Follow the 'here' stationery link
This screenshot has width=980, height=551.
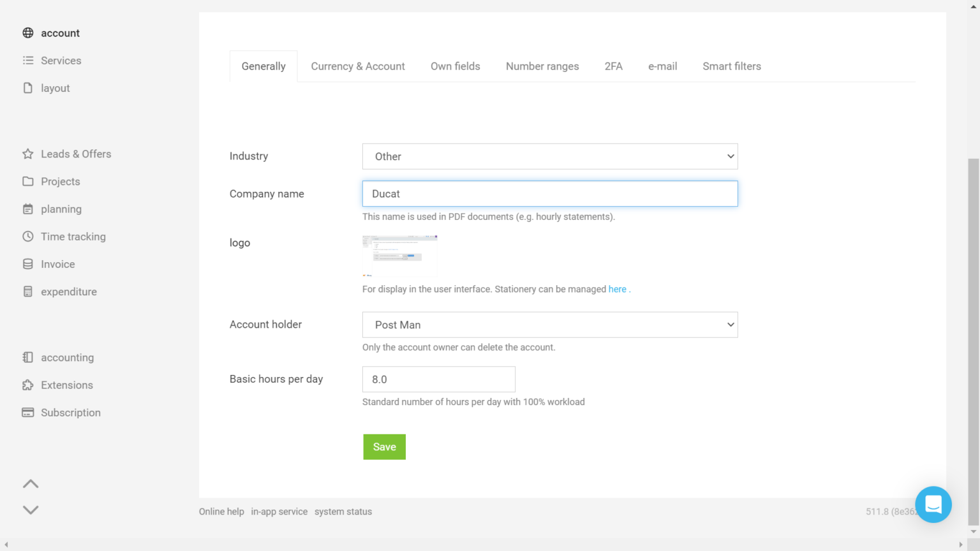click(x=617, y=290)
